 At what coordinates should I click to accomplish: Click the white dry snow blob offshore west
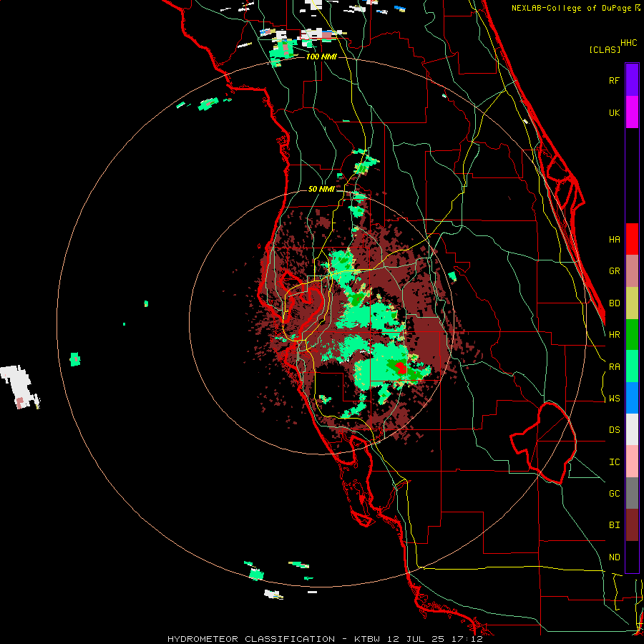(x=19, y=385)
